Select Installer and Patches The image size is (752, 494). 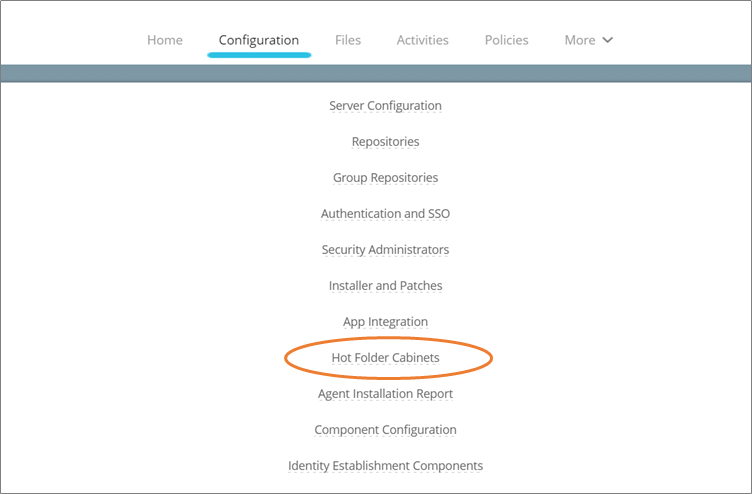tap(385, 285)
